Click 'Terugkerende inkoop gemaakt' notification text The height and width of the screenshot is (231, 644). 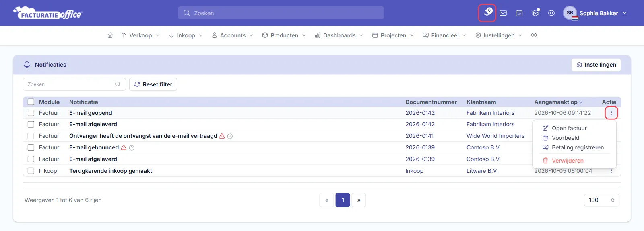111,171
